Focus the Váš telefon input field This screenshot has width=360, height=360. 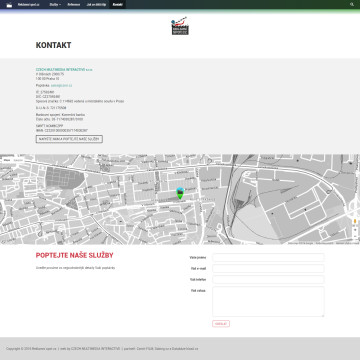268,279
